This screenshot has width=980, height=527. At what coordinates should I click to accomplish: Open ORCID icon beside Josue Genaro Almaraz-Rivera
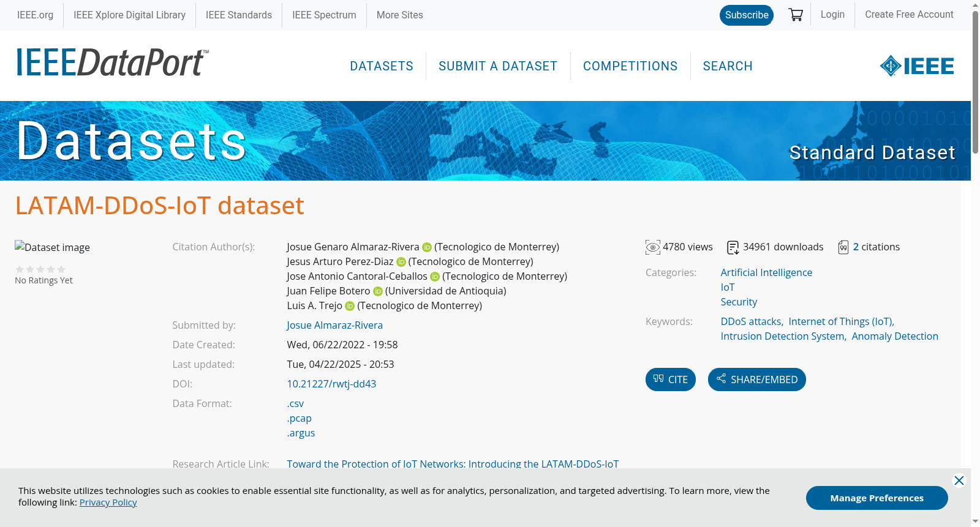pos(427,247)
